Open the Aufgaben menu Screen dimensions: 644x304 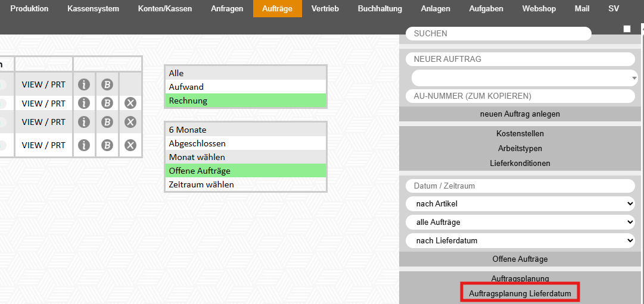pos(486,8)
